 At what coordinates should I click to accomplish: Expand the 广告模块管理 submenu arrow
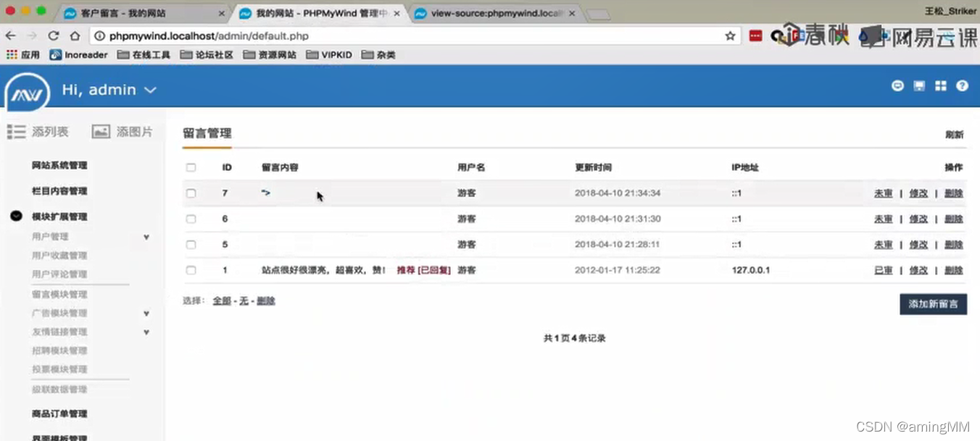click(146, 313)
